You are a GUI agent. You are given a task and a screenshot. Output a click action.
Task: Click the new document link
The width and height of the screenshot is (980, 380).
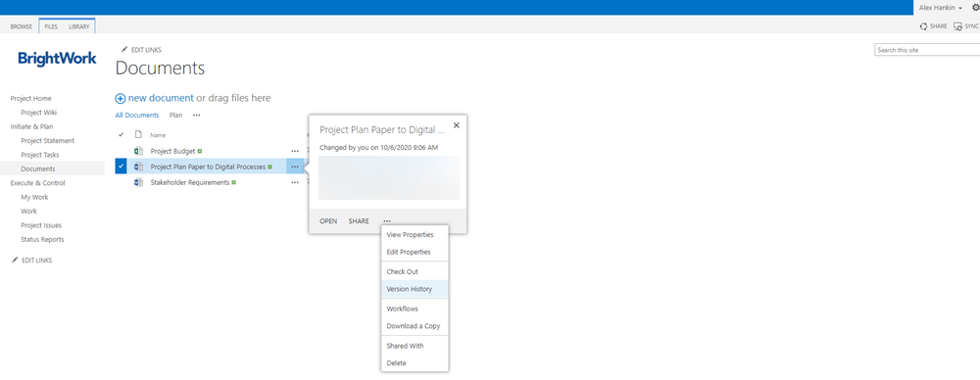click(x=161, y=98)
